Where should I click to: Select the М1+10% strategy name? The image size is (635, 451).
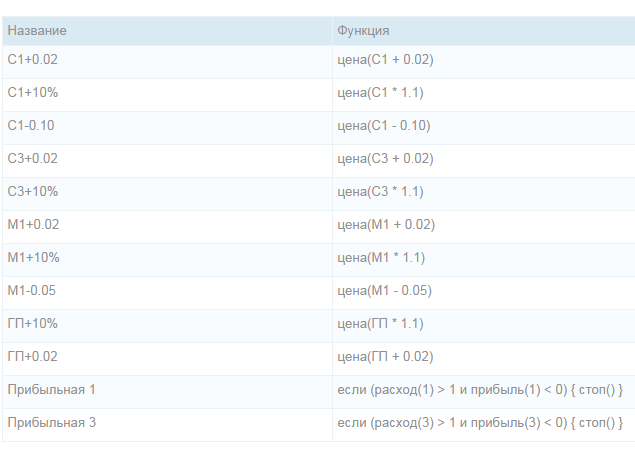click(33, 257)
